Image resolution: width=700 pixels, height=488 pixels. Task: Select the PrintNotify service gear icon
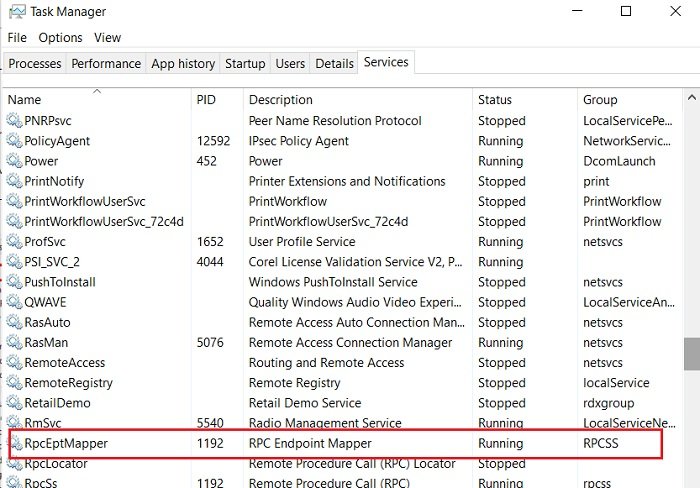point(14,181)
